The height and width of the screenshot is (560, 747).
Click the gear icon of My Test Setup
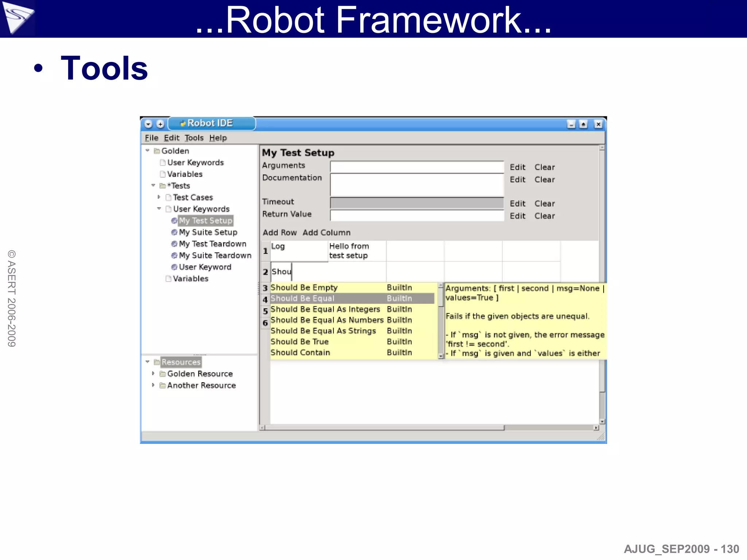174,221
